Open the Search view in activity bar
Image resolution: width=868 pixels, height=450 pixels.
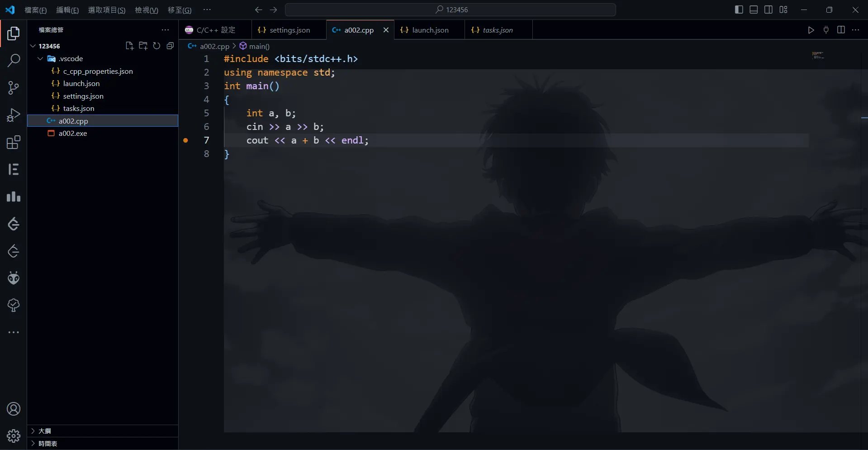[14, 60]
